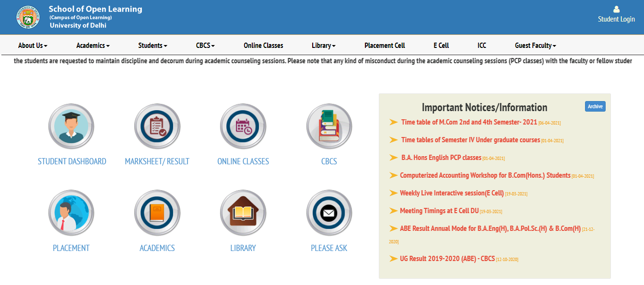Open the Online Classes calendar icon
Image resolution: width=644 pixels, height=285 pixels.
pyautogui.click(x=243, y=126)
